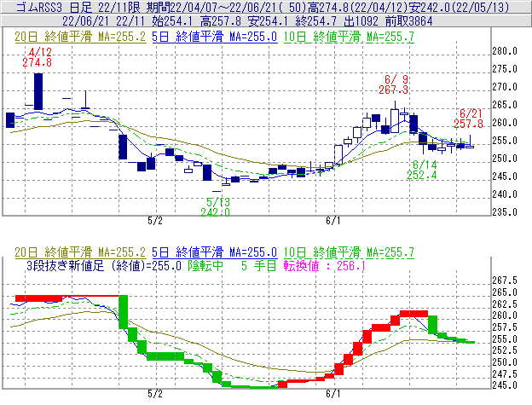Click the 高257.8 value in the header
532x405 pixels.
(x=221, y=21)
